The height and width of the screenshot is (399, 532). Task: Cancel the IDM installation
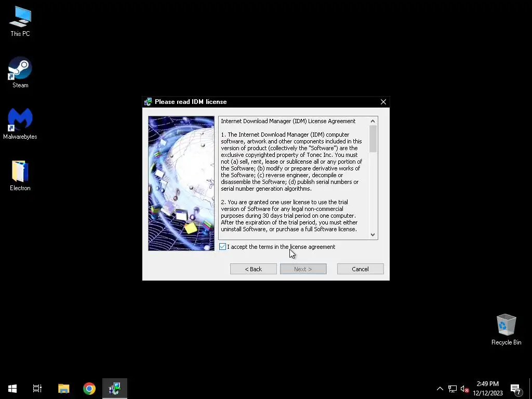click(x=361, y=269)
